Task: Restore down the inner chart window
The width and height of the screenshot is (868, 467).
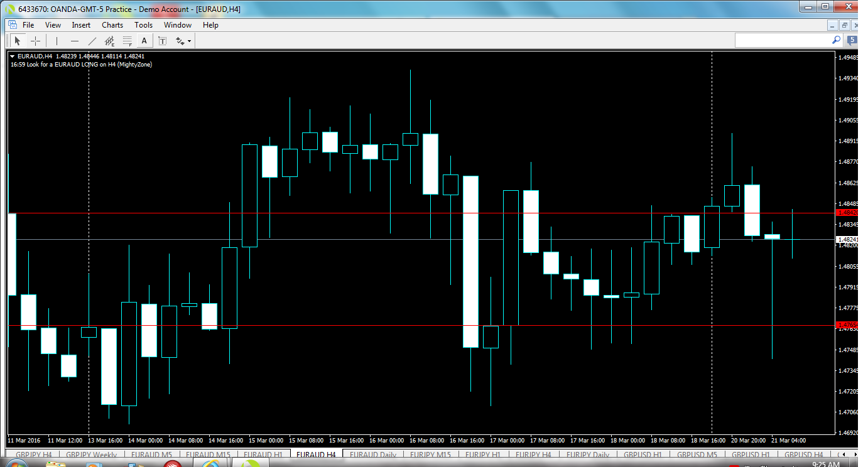Action: click(x=845, y=25)
